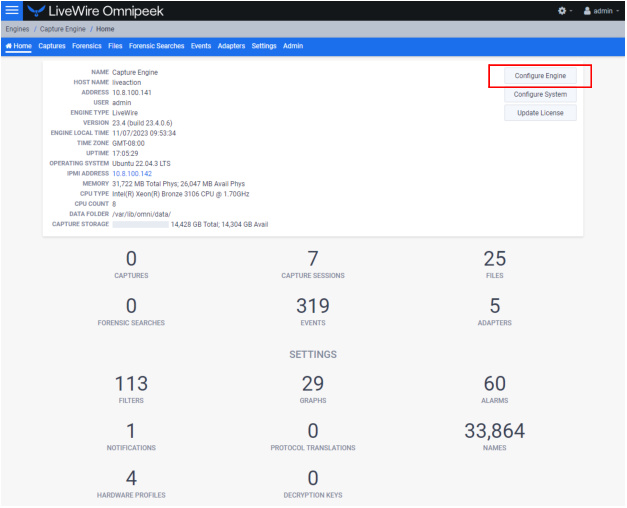Open the 0 Forensic Searches stat

[131, 312]
